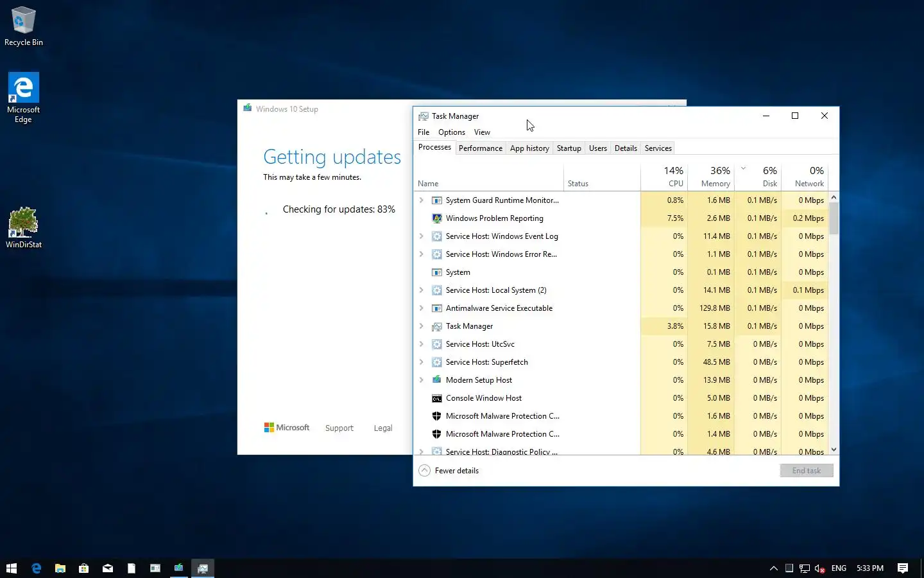Click the Status column header
924x578 pixels.
pos(603,177)
